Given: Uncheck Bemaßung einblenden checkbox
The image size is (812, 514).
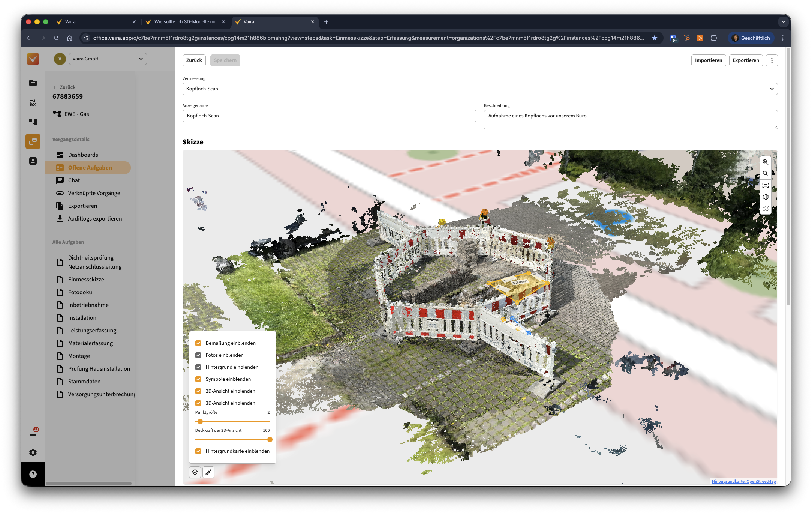Looking at the screenshot, I should (198, 343).
